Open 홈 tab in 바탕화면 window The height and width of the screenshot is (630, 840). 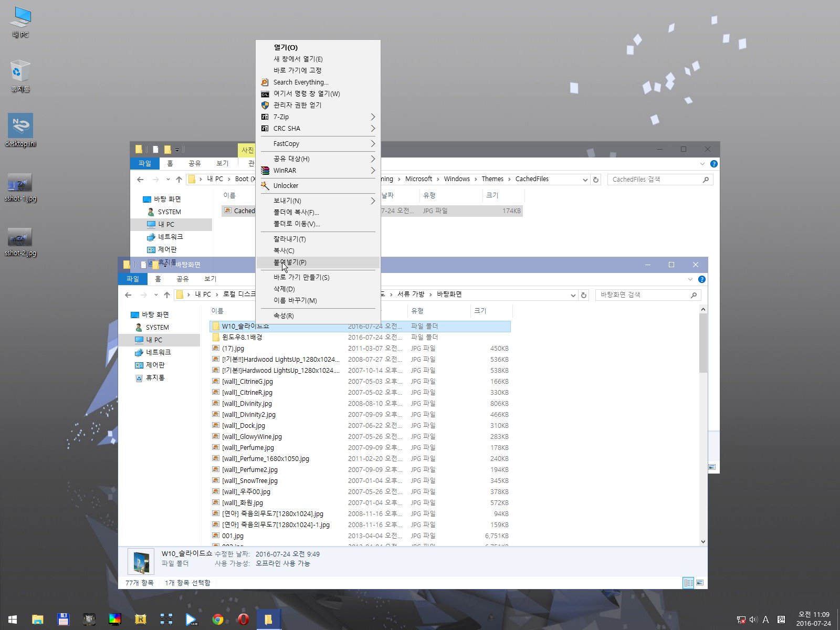tap(158, 279)
